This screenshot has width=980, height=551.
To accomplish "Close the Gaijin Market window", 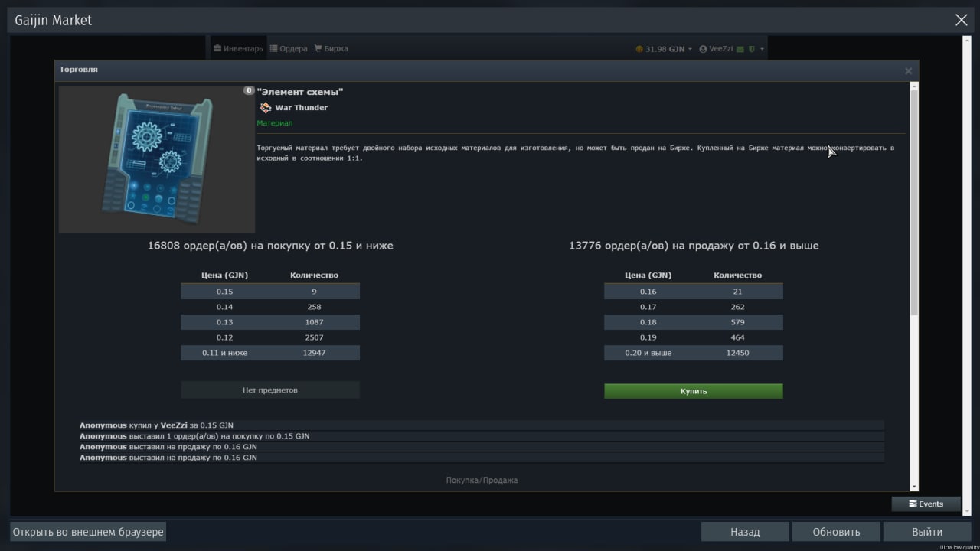I will pyautogui.click(x=962, y=21).
